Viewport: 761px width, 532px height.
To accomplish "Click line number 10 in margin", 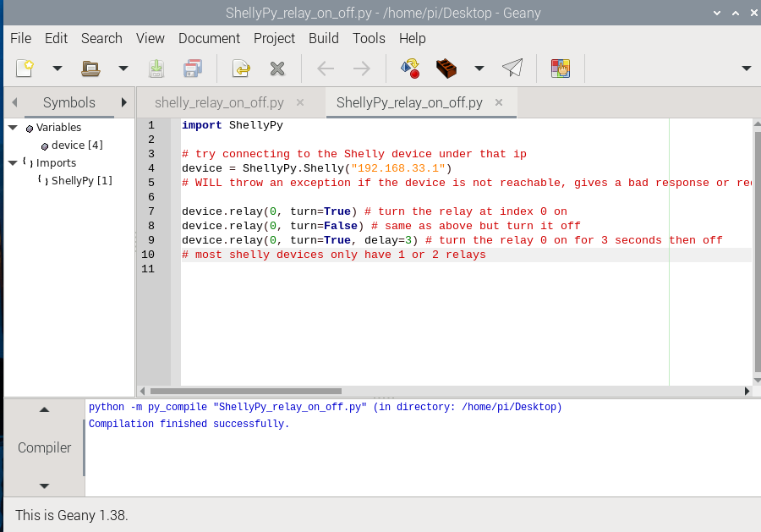I will tap(148, 255).
